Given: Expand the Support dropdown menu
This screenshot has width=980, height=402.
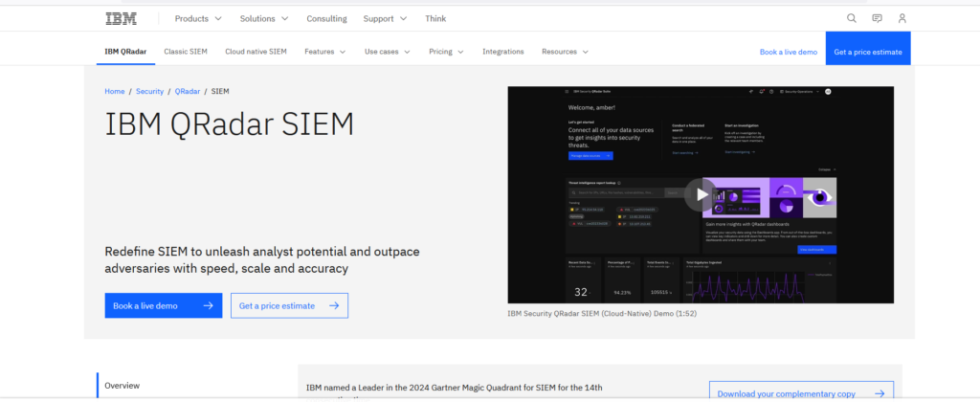Looking at the screenshot, I should [x=385, y=19].
